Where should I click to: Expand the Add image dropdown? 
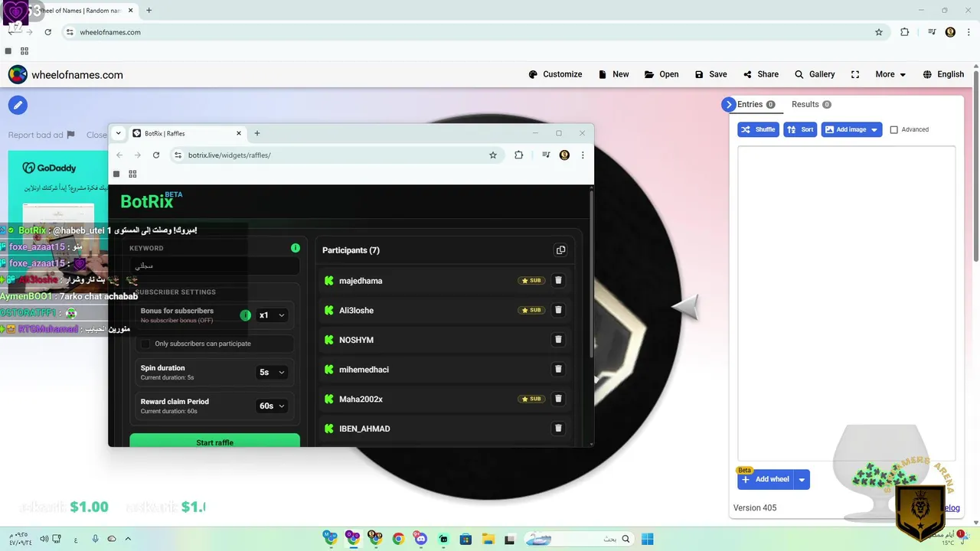click(x=874, y=129)
